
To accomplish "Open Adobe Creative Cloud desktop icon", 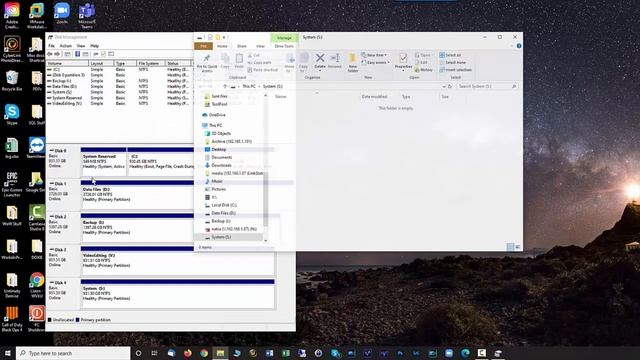I will 12,16.
